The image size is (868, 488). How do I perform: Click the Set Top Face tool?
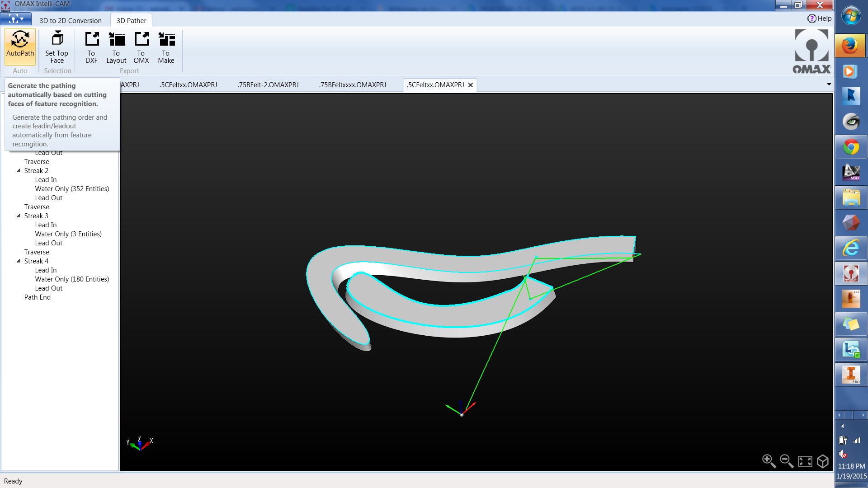(57, 47)
